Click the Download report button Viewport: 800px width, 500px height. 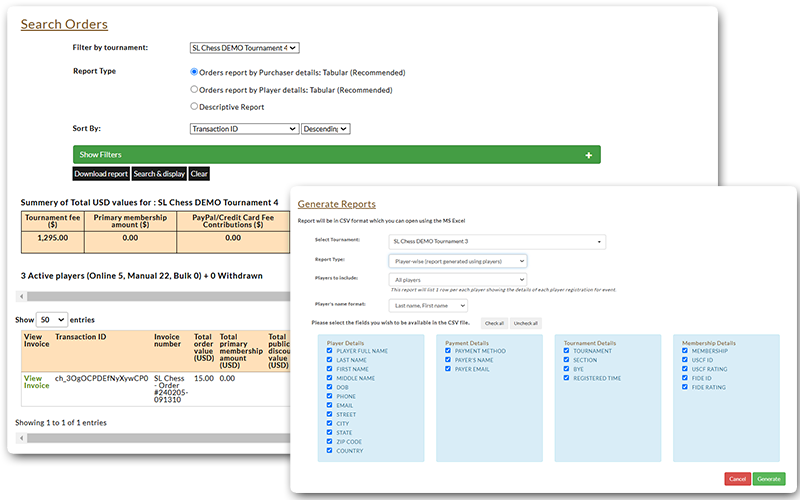point(101,174)
